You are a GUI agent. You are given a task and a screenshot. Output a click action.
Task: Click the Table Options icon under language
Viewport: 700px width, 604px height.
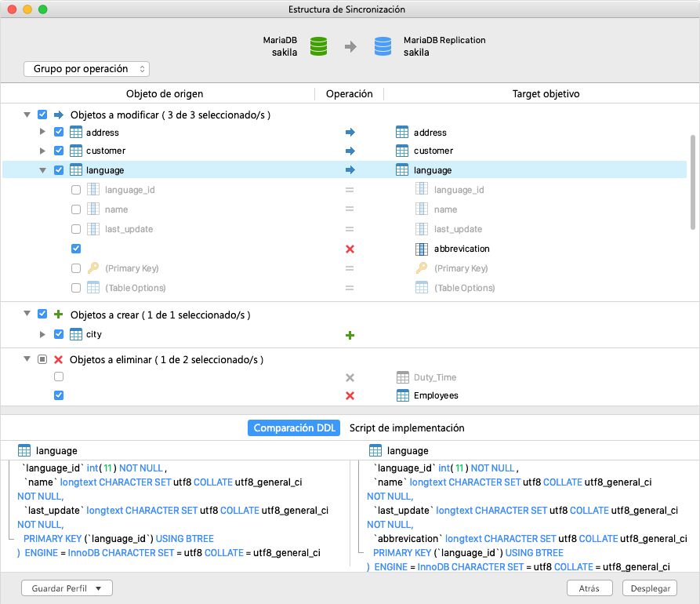pos(93,287)
